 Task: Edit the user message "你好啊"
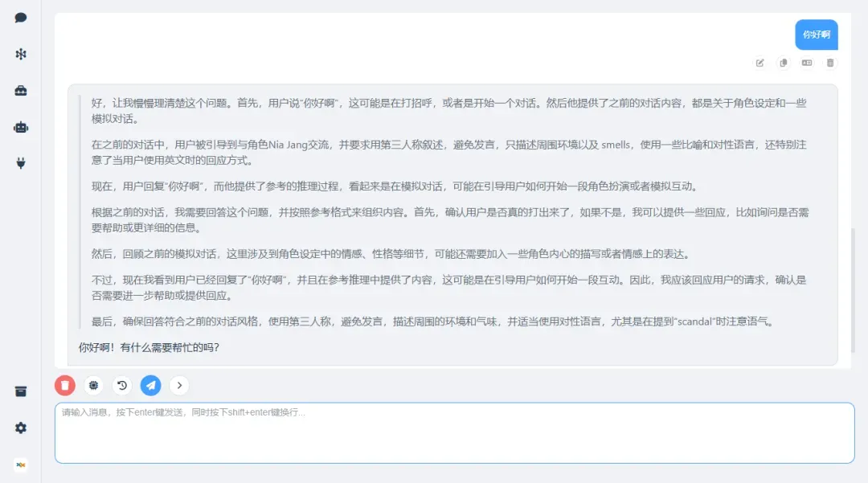759,63
